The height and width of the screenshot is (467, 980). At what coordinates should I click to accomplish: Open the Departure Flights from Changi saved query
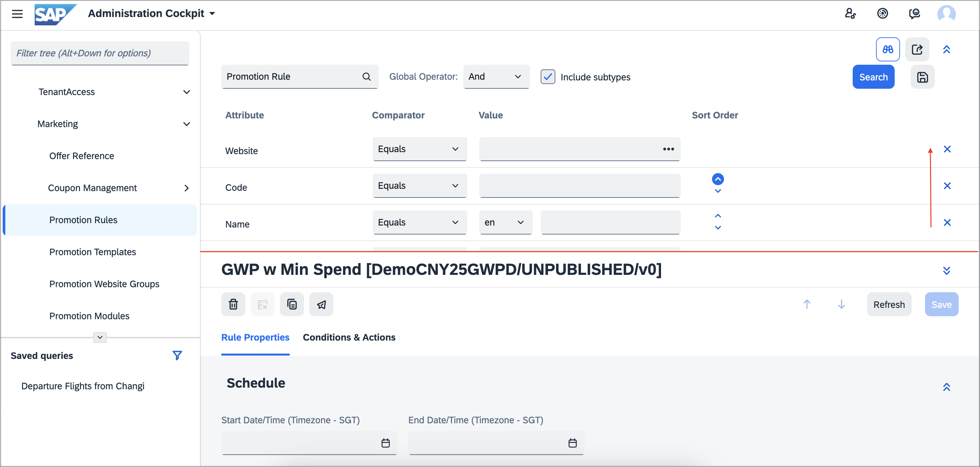click(83, 386)
